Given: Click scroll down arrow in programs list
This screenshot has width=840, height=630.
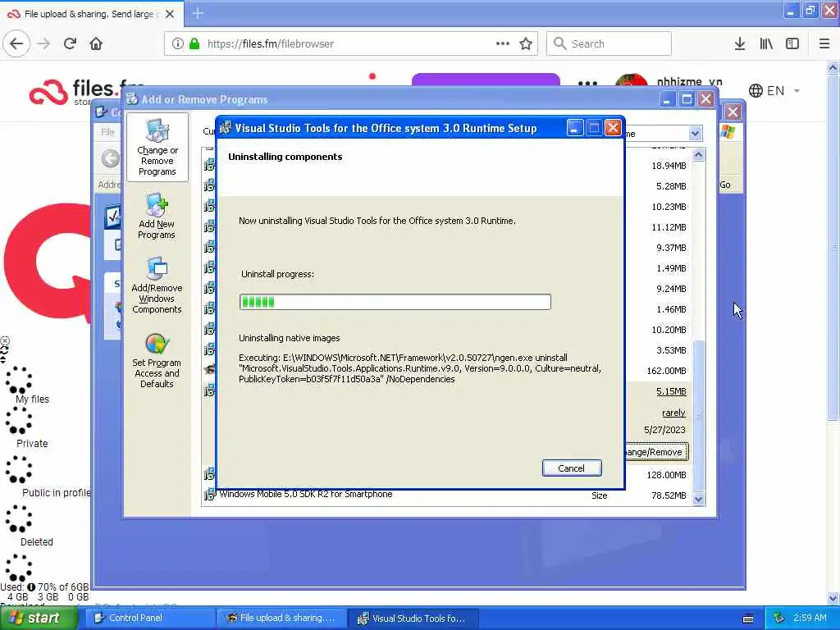Looking at the screenshot, I should tap(698, 499).
